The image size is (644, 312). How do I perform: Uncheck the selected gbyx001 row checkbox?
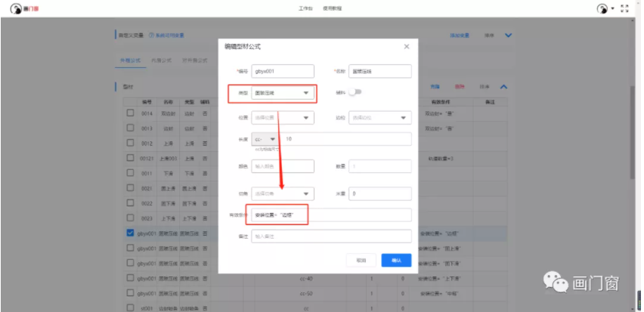131,233
